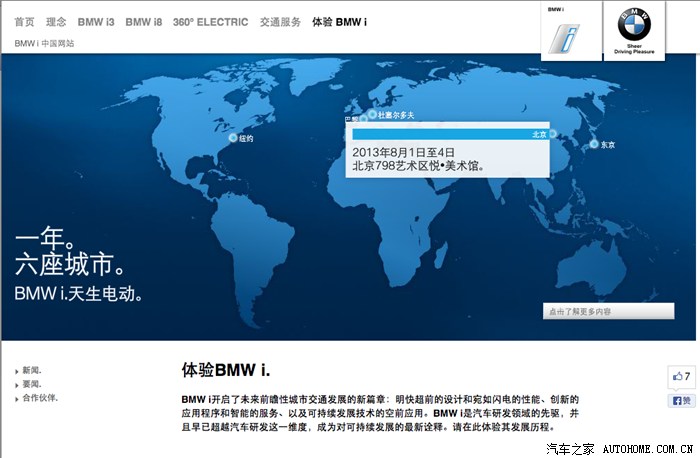
Task: Select the 纽约 city marker on map
Action: click(235, 139)
